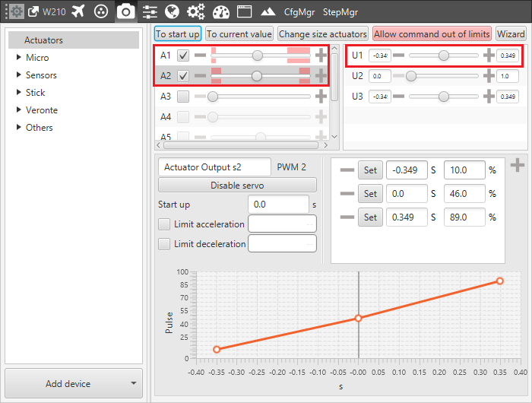The width and height of the screenshot is (532, 403).
Task: Click the U2 slider handle
Action: 411,76
